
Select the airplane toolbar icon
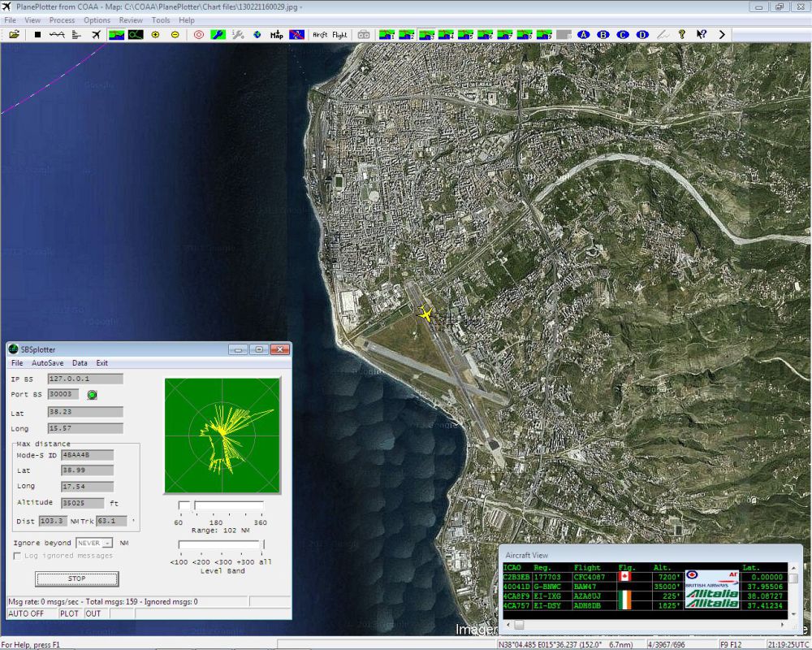(x=97, y=34)
